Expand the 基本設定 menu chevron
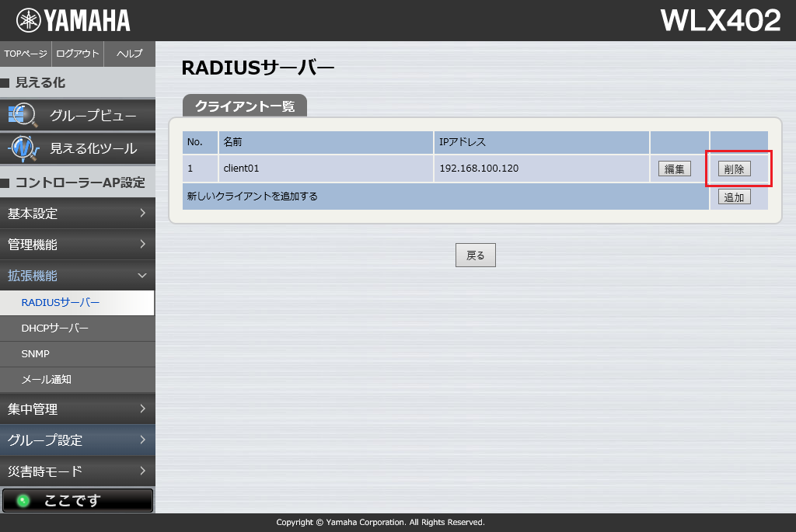The image size is (796, 532). (142, 213)
